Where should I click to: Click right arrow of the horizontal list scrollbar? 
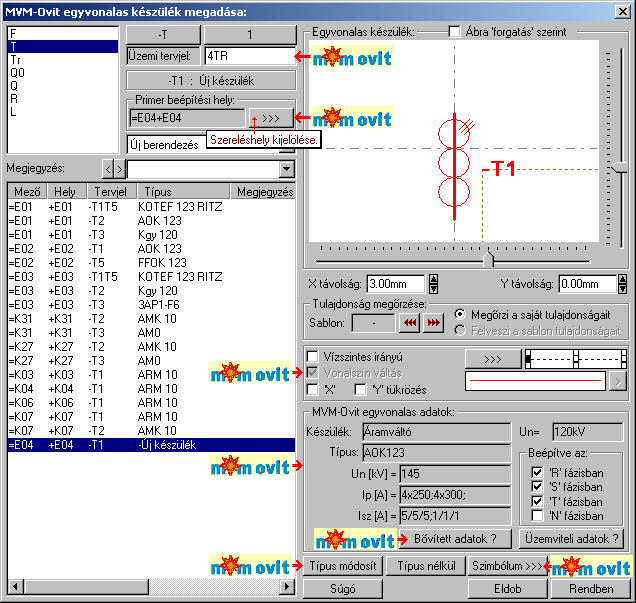click(x=287, y=586)
